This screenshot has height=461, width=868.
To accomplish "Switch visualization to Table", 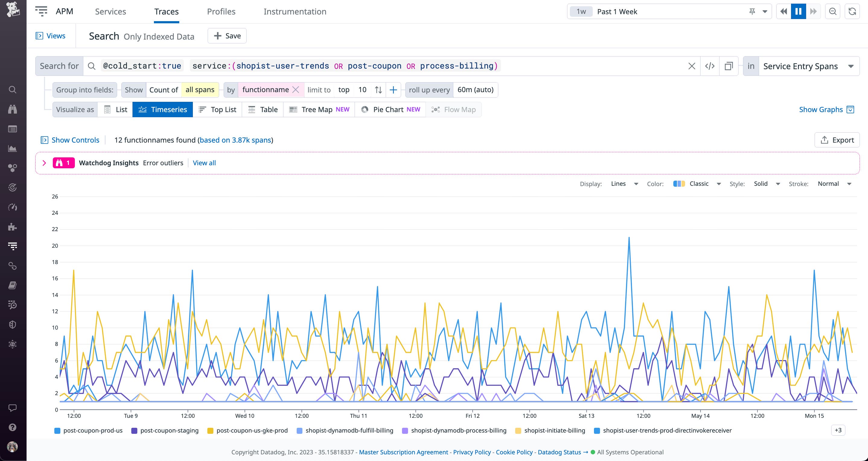I will pyautogui.click(x=263, y=109).
